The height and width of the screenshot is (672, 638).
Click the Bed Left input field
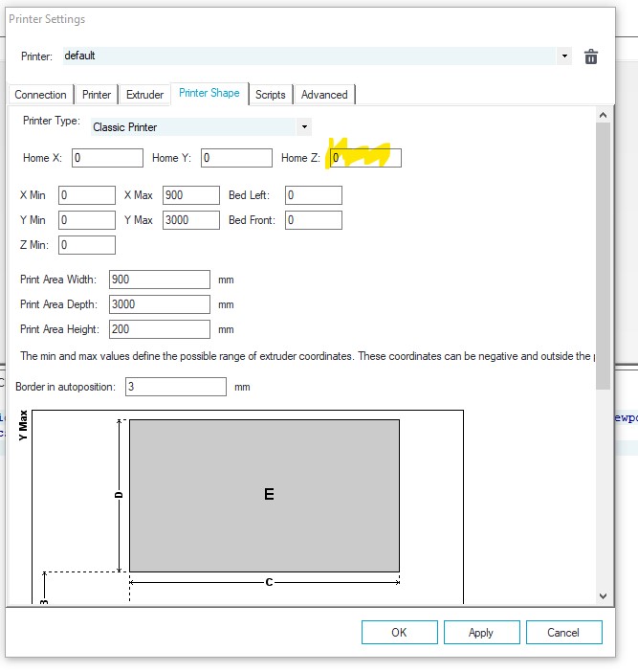click(313, 195)
